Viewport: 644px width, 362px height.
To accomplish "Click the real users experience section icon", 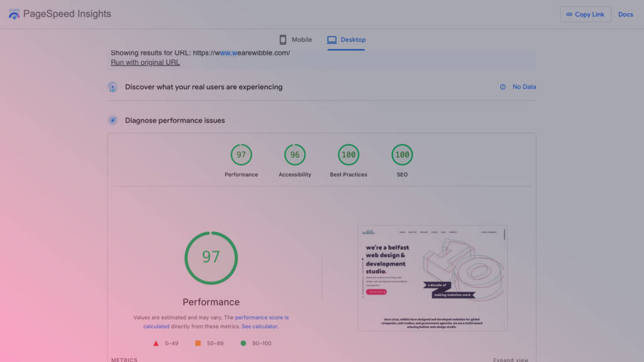I will pyautogui.click(x=113, y=87).
